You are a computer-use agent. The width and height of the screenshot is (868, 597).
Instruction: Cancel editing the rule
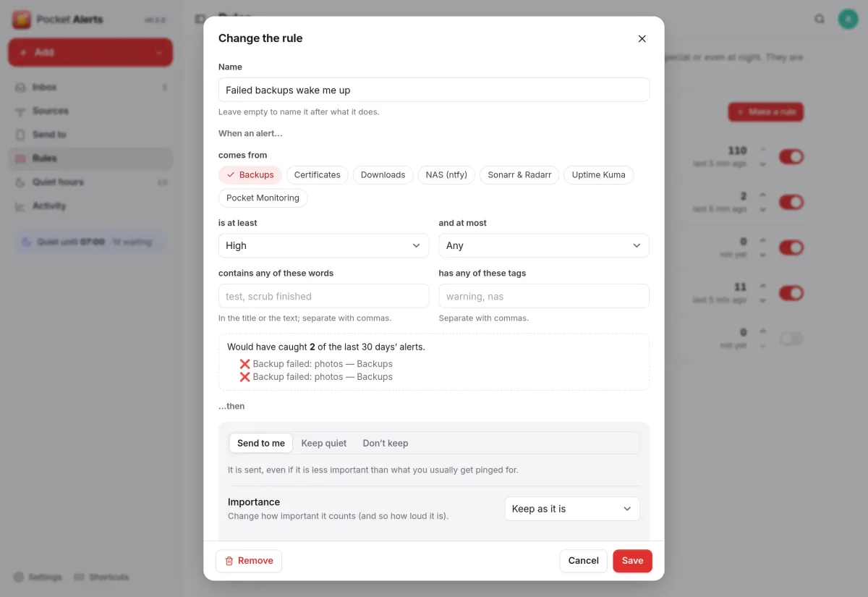[x=584, y=561]
